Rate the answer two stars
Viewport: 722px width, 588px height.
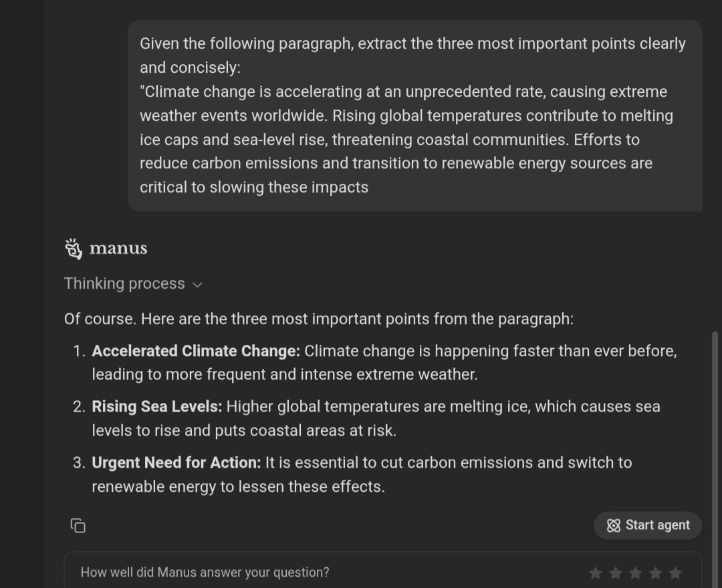pyautogui.click(x=615, y=573)
